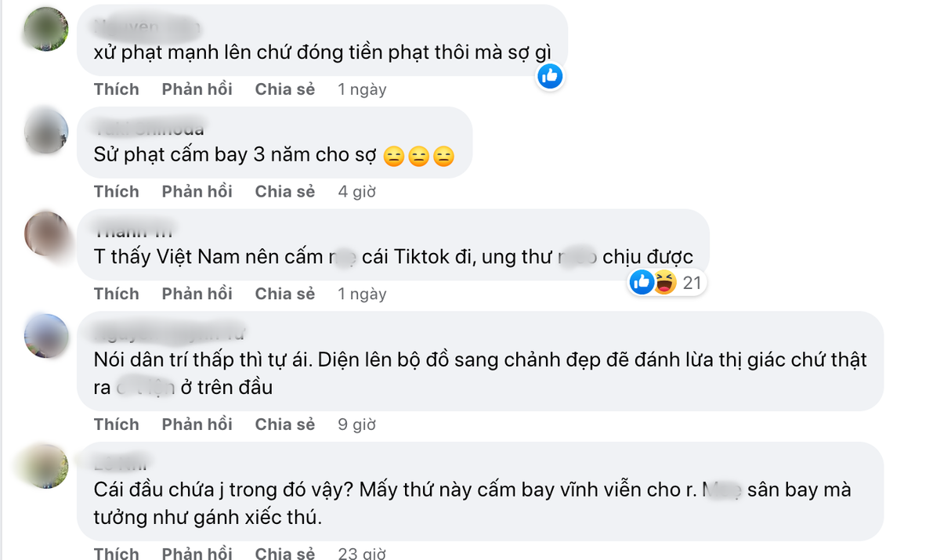
Task: Click 'Thích' under the 'Nói dân trí thấp' comment
Action: (117, 424)
